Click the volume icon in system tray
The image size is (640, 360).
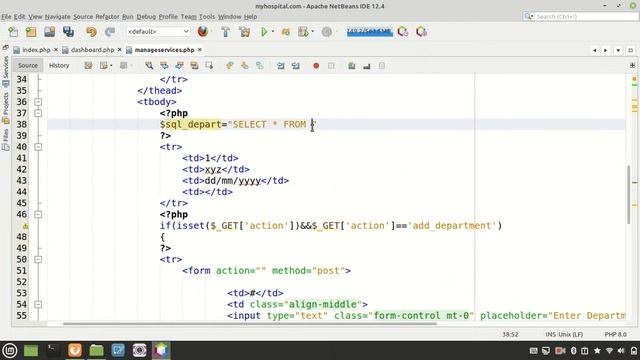[621, 351]
